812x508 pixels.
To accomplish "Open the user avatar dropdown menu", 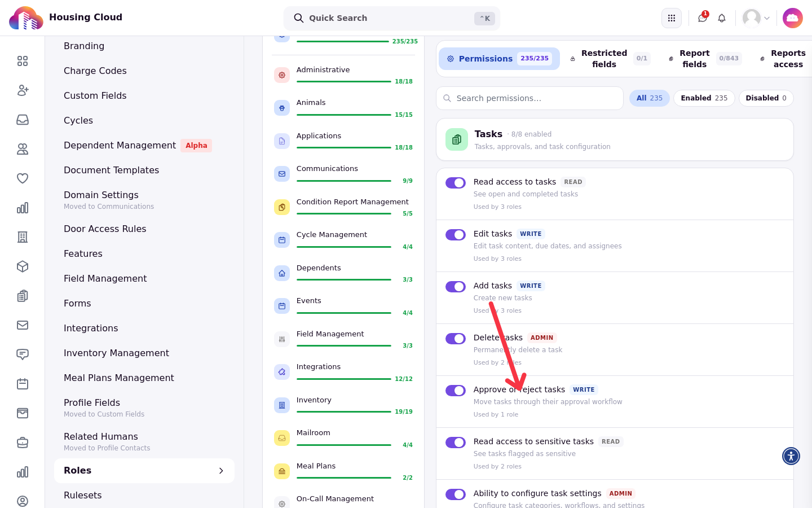I will pyautogui.click(x=756, y=18).
